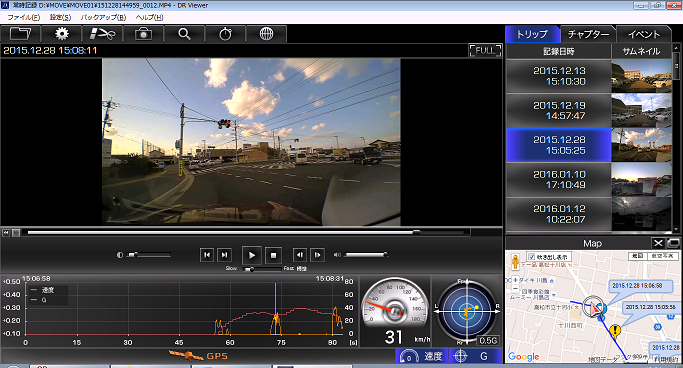
Task: Select trip 2016.01.10 17:10:49
Action: click(x=559, y=179)
